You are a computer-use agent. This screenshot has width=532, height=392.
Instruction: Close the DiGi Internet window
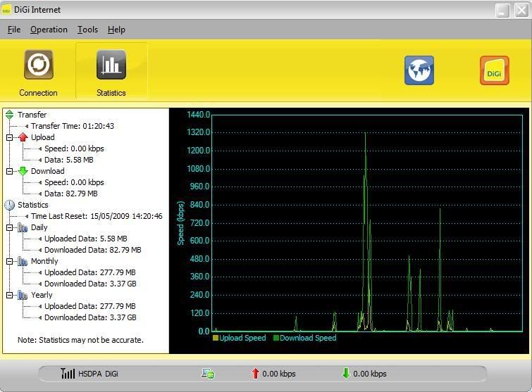pyautogui.click(x=521, y=10)
